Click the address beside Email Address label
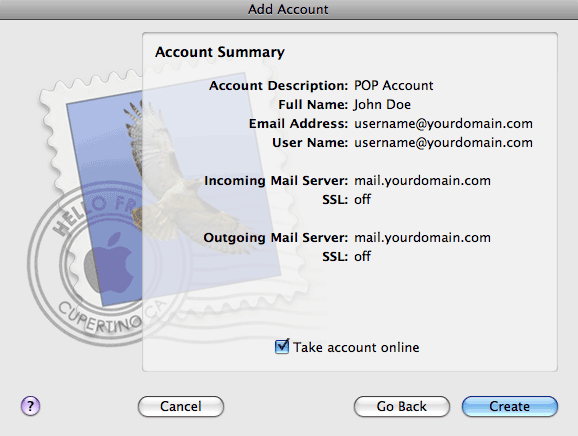 pos(443,124)
